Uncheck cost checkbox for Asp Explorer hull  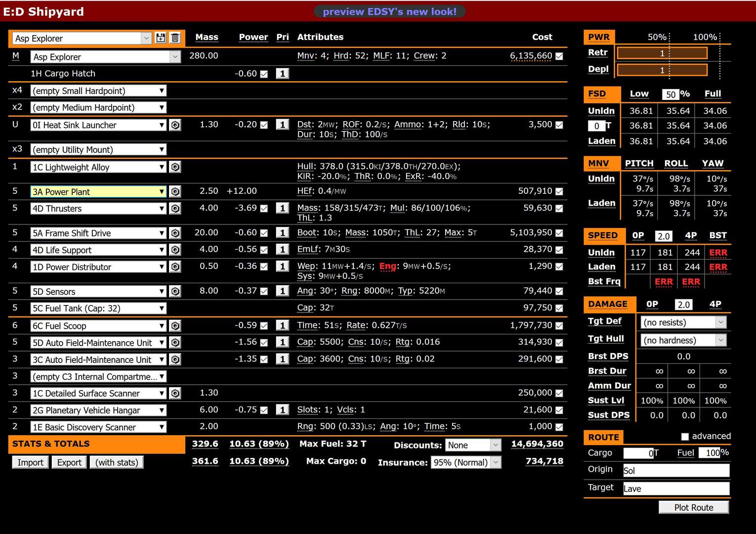point(559,56)
